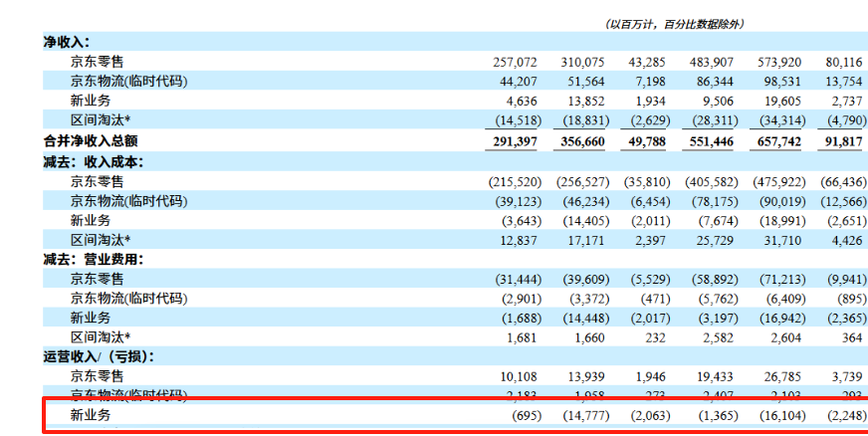Image resolution: width=868 pixels, height=436 pixels.
Task: Click the bold total 49,788
Action: (647, 142)
